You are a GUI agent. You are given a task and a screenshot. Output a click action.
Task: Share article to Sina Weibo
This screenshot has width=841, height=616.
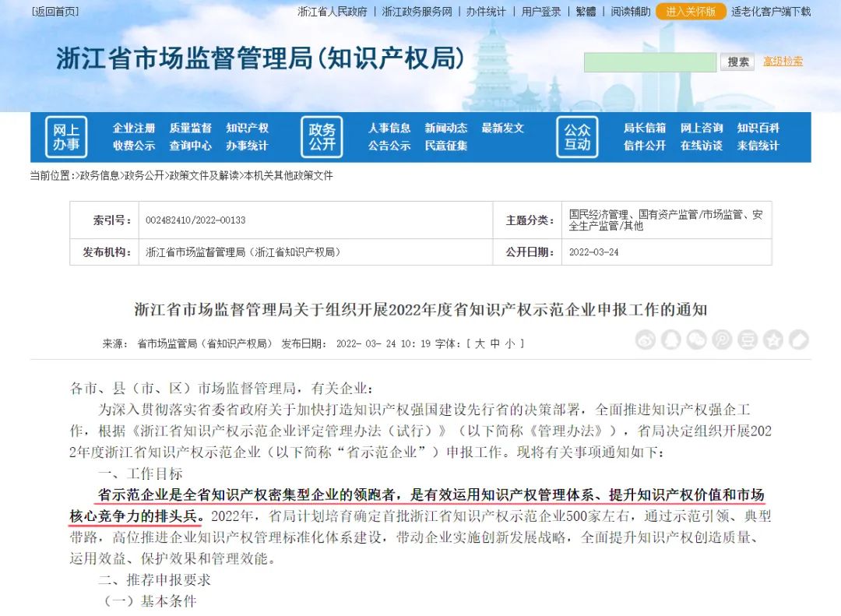coord(646,340)
